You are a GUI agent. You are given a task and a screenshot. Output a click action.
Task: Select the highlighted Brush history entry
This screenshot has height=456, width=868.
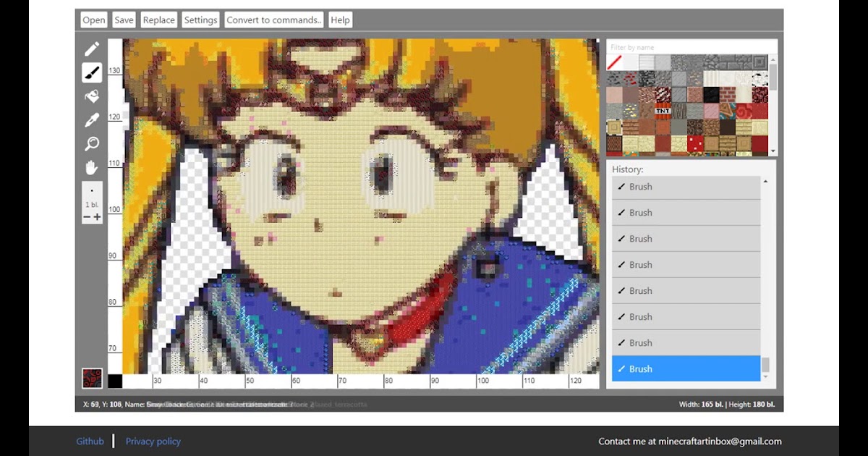tap(686, 368)
